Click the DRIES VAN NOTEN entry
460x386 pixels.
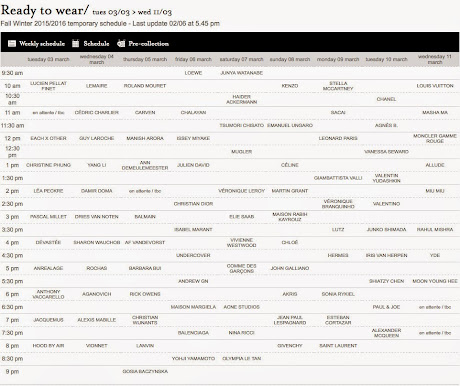click(97, 217)
